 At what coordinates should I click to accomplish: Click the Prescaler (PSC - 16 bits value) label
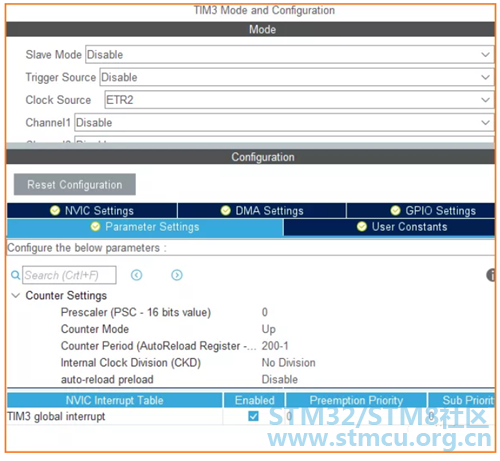(x=136, y=312)
